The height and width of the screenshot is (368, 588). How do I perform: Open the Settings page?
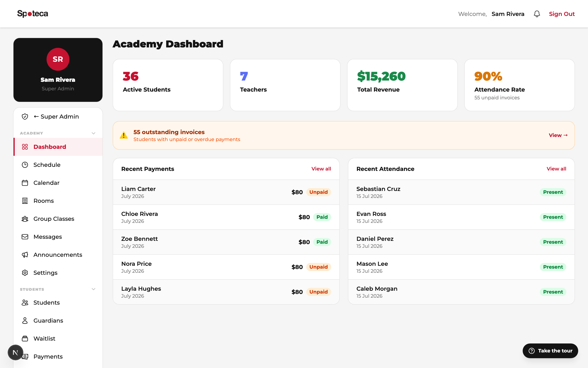point(58,273)
